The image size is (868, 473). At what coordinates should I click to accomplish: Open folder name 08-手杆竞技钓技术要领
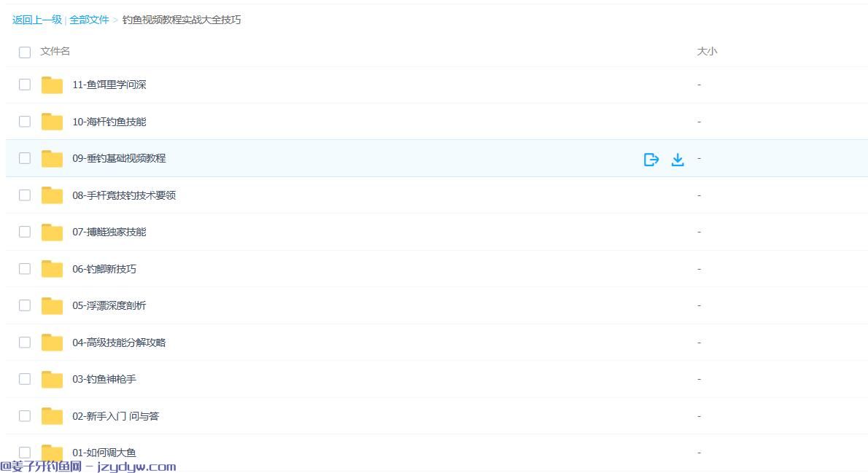click(x=124, y=195)
